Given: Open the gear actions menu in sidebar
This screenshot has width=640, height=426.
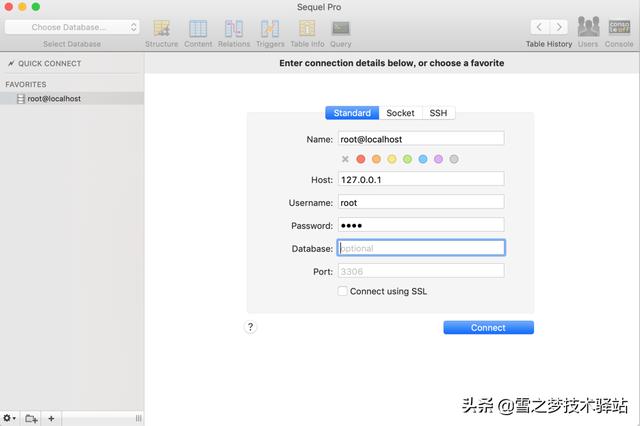Looking at the screenshot, I should (x=9, y=418).
